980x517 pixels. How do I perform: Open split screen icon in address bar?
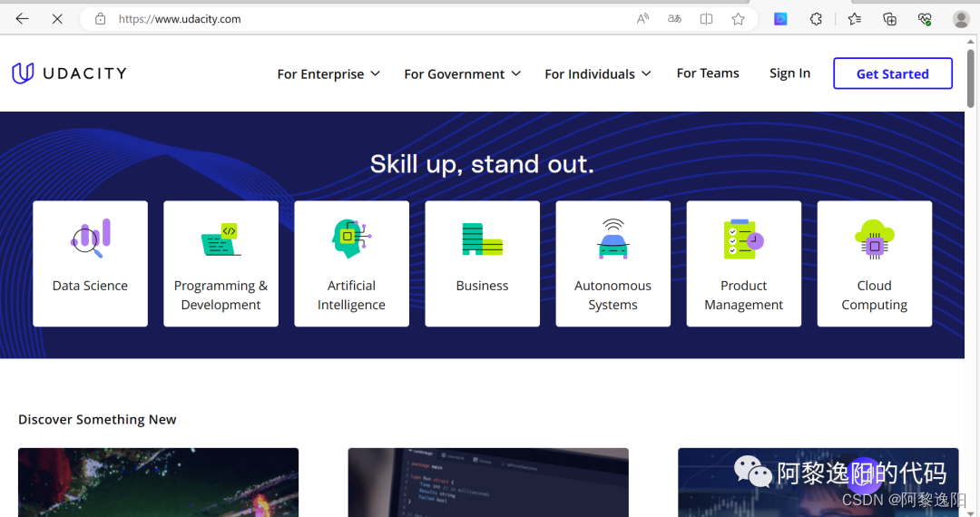(x=706, y=19)
